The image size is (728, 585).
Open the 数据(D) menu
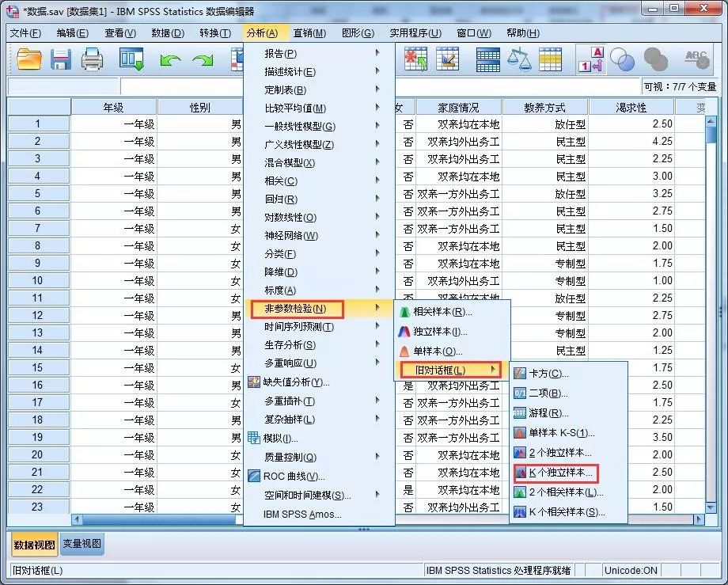(x=168, y=33)
